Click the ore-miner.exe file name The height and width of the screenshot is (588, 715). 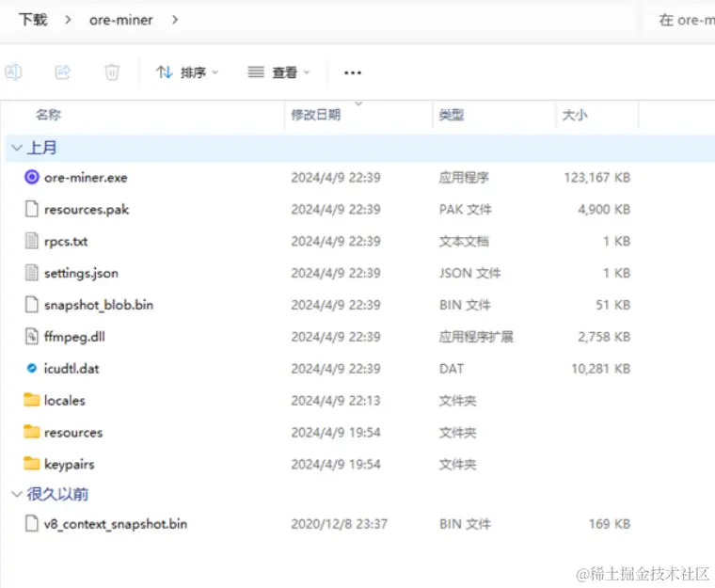point(86,178)
